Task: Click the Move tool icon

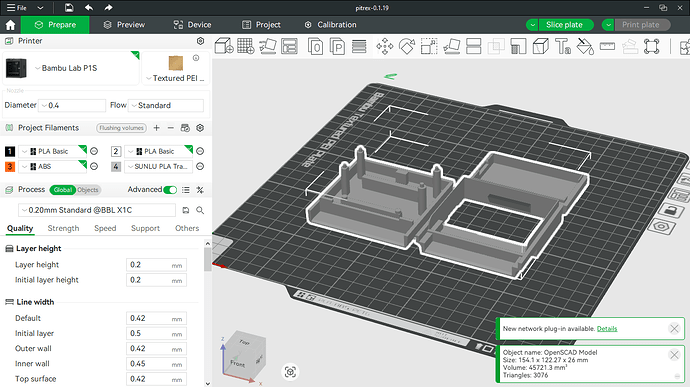Action: pos(385,46)
